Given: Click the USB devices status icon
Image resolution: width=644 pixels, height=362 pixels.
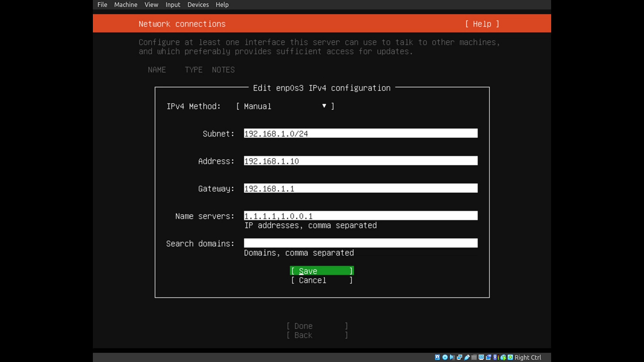Looking at the screenshot, I should coord(467,357).
